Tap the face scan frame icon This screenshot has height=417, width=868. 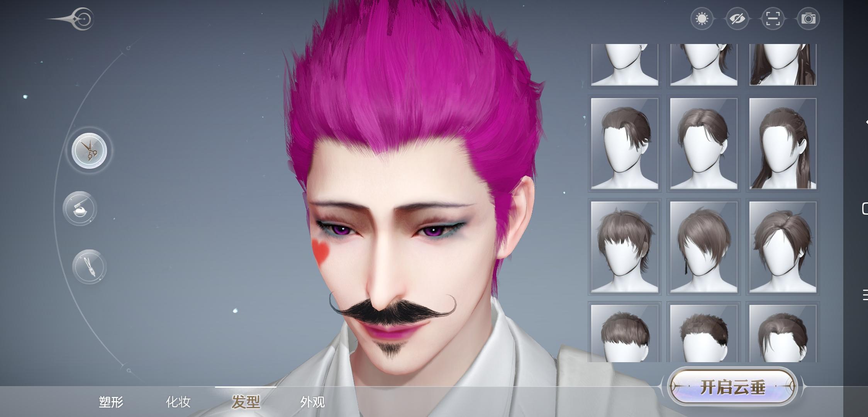coord(773,19)
